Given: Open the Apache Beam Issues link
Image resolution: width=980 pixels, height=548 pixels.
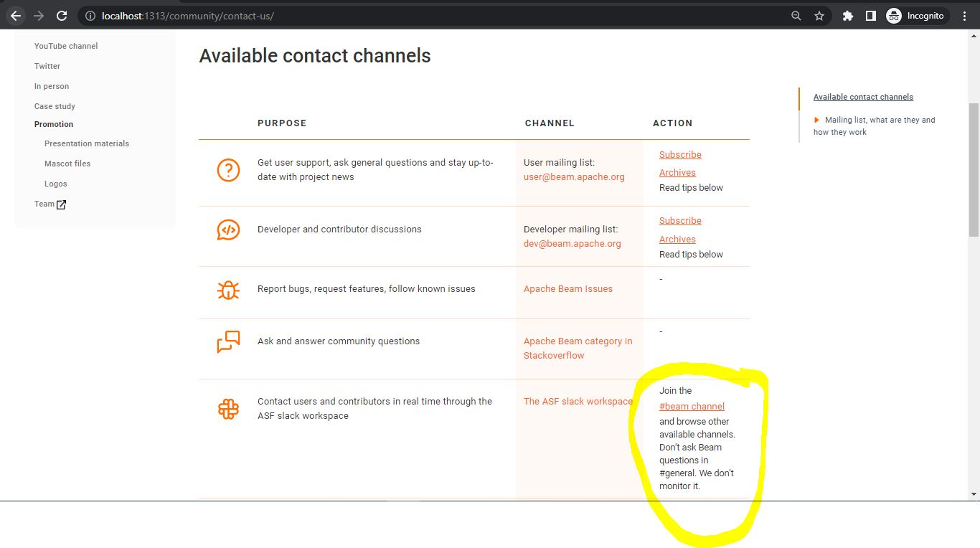Looking at the screenshot, I should tap(568, 288).
